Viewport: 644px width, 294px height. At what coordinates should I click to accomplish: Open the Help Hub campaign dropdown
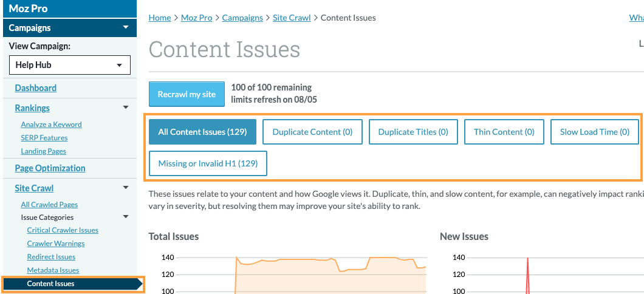(x=70, y=65)
